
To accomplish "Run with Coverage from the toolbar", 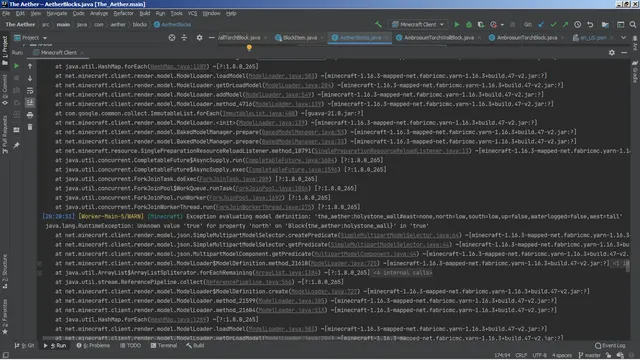I will pos(481,24).
